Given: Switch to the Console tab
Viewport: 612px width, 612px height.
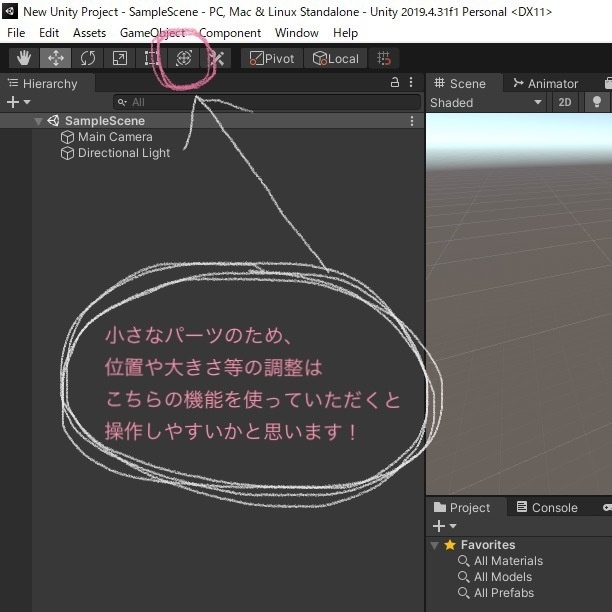Looking at the screenshot, I should [x=547, y=507].
